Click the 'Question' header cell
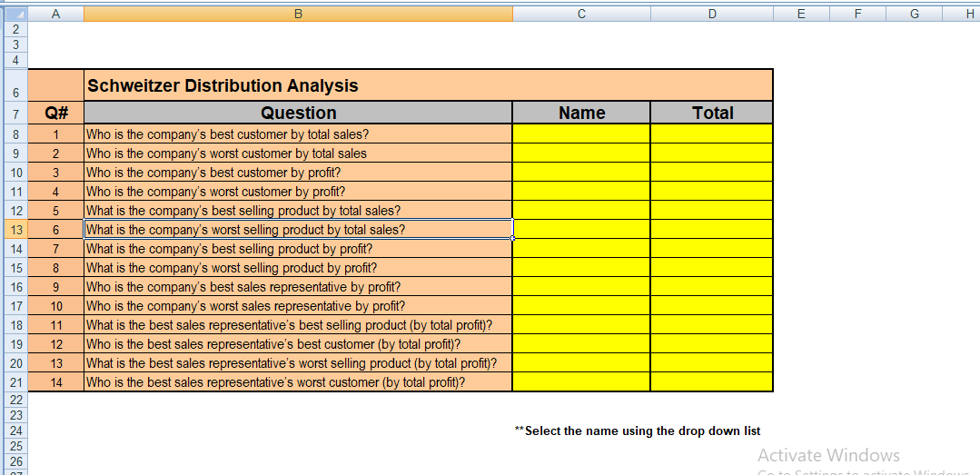 [298, 113]
